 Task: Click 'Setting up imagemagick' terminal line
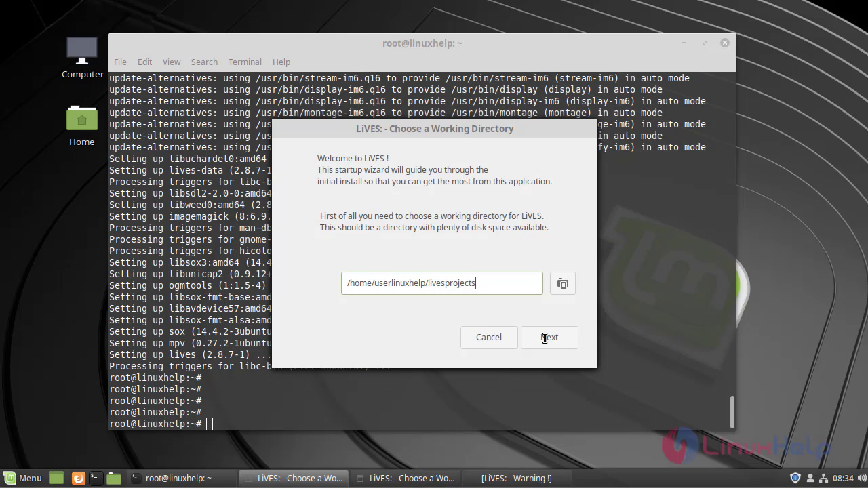tap(191, 216)
